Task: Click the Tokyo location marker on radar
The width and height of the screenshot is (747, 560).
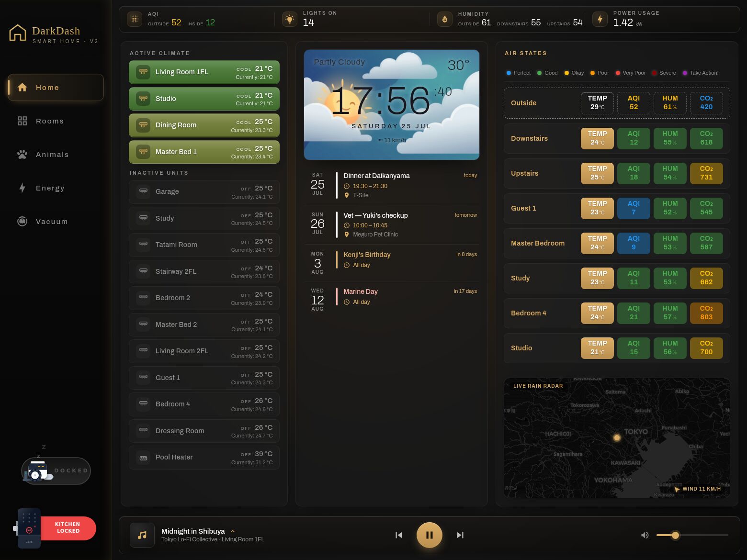Action: (x=617, y=437)
